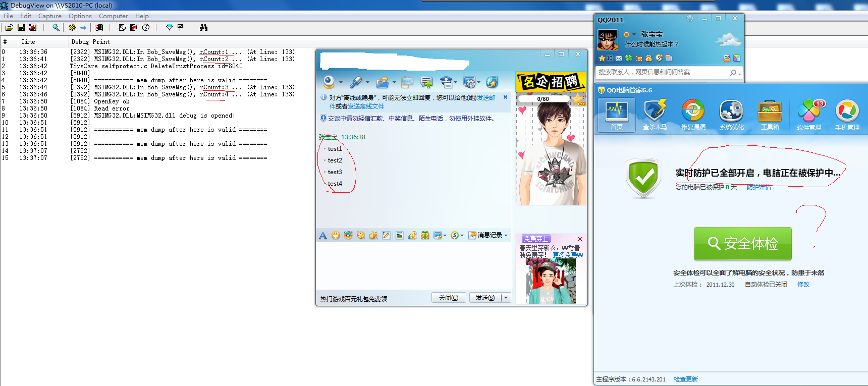This screenshot has width=868, height=386.
Task: Click the 发送(S) send button
Action: 485,298
